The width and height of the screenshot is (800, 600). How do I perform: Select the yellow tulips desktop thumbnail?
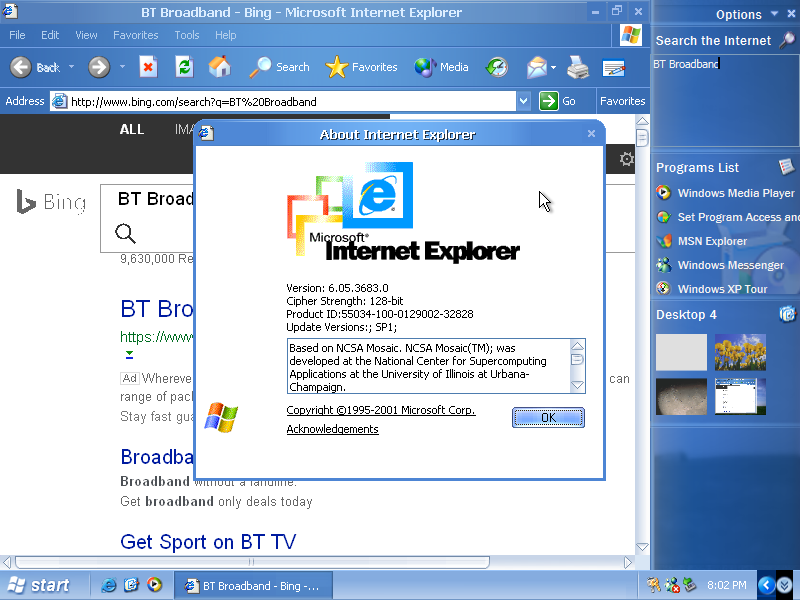coord(740,352)
